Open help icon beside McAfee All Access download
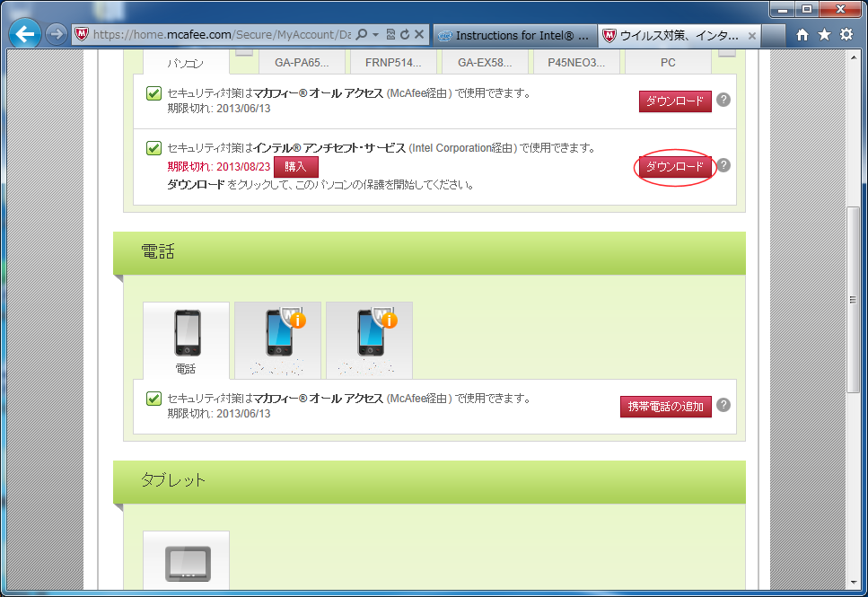Viewport: 868px width, 597px height. click(723, 100)
